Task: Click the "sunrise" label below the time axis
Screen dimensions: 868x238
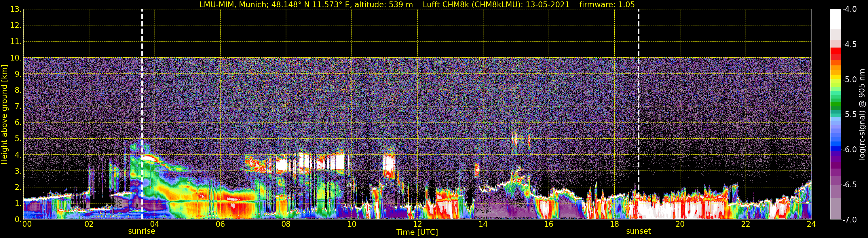Action: click(142, 231)
